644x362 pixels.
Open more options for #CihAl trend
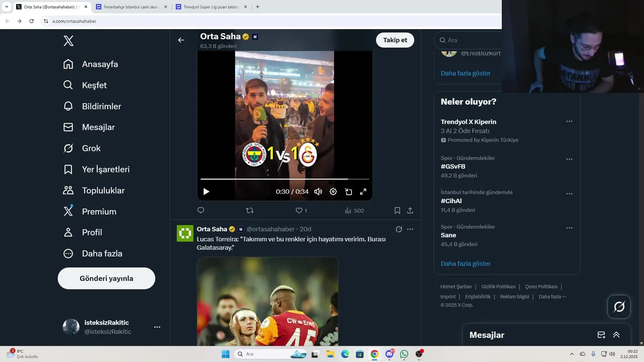[570, 194]
